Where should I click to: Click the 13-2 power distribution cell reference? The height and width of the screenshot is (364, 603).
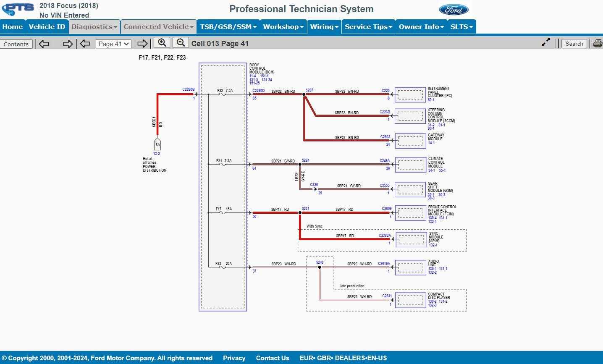tap(156, 154)
